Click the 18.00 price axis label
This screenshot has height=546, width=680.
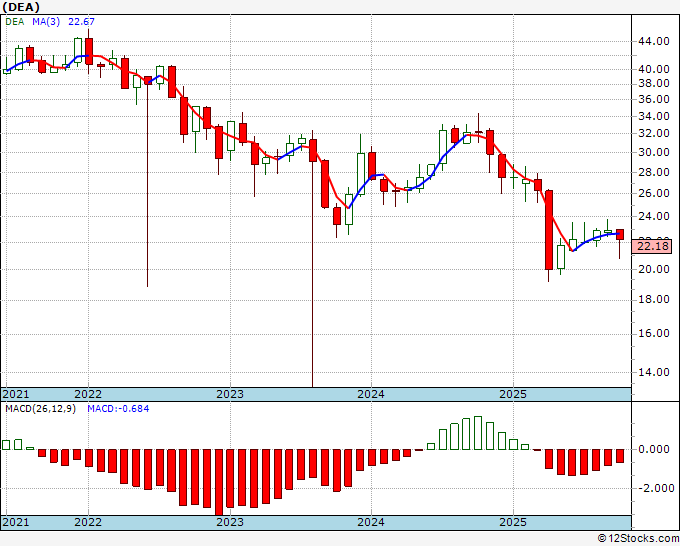pos(654,300)
